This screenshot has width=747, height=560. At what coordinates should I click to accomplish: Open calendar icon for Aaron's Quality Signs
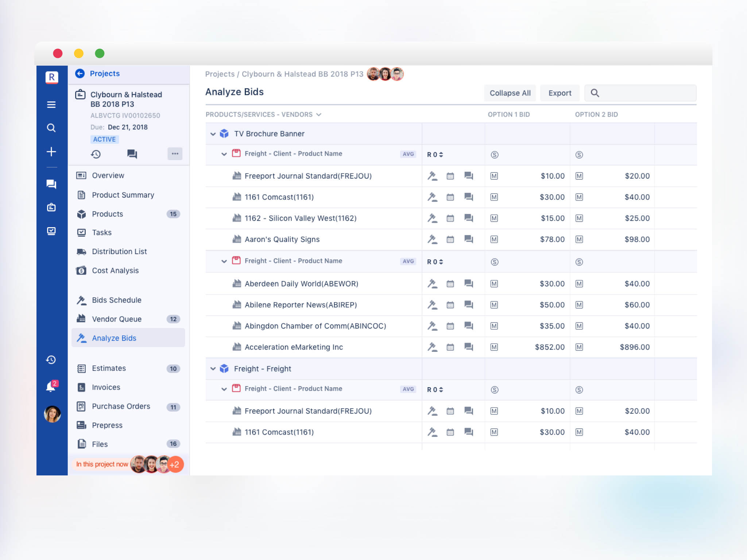(450, 240)
